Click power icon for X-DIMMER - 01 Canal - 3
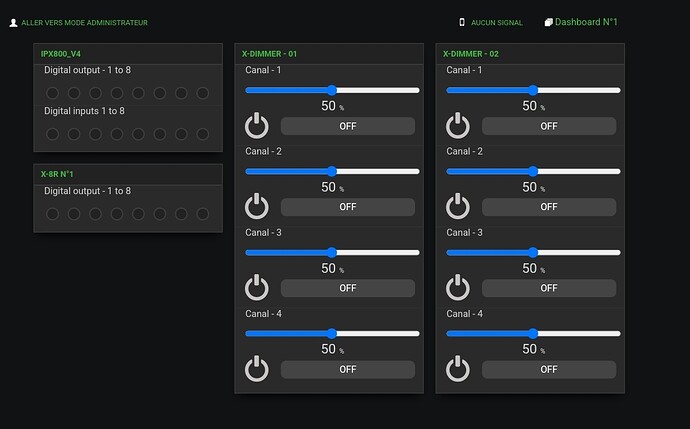 pos(257,288)
